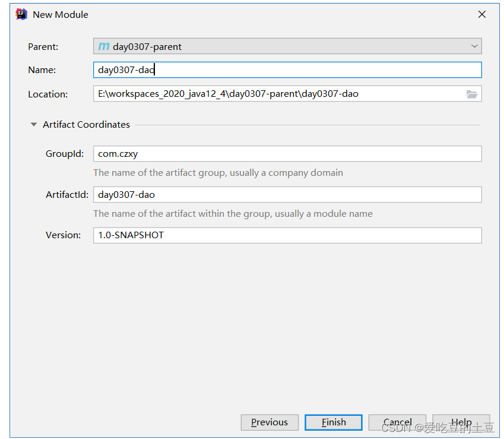Viewport: 504px width, 439px height.
Task: Cancel the module creation
Action: coord(397,422)
